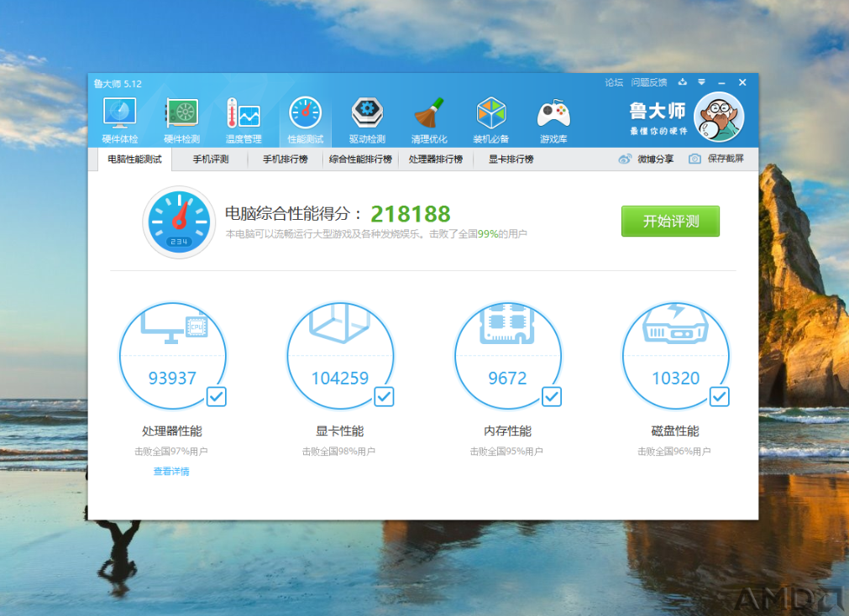Viewport: 849px width, 616px height.
Task: Minimize the 鲁大师 window
Action: click(721, 83)
